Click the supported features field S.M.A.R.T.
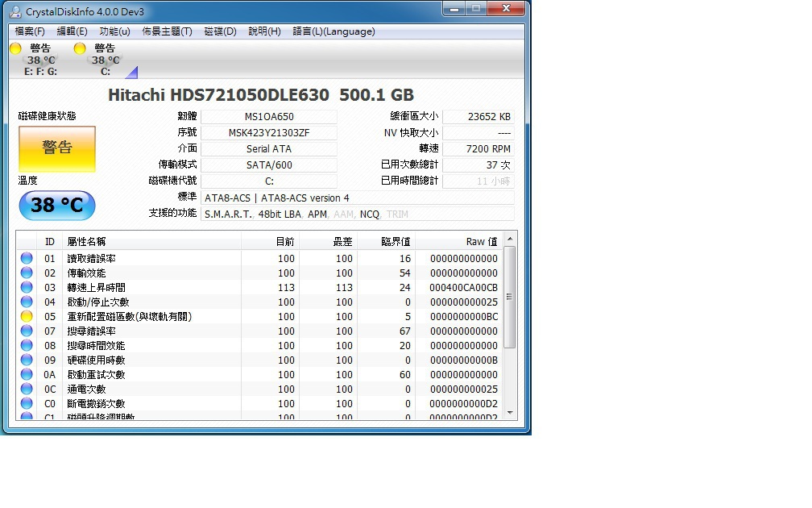Viewport: 812px width, 508px height. point(358,214)
